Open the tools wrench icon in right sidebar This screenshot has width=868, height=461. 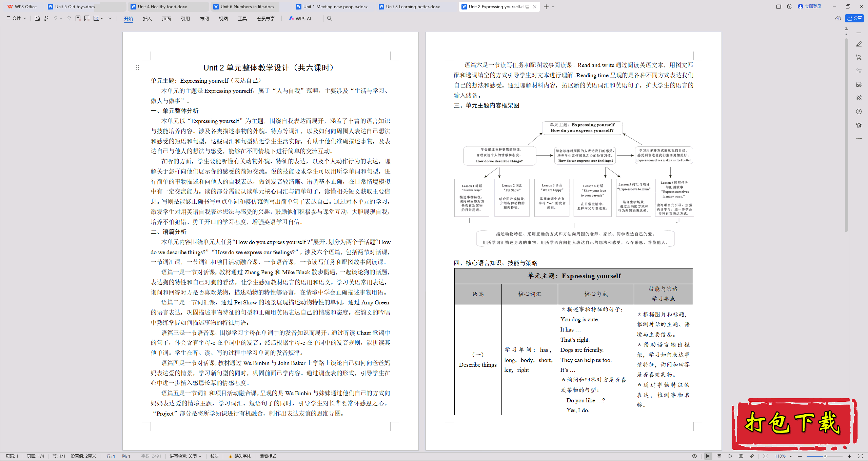click(x=859, y=98)
